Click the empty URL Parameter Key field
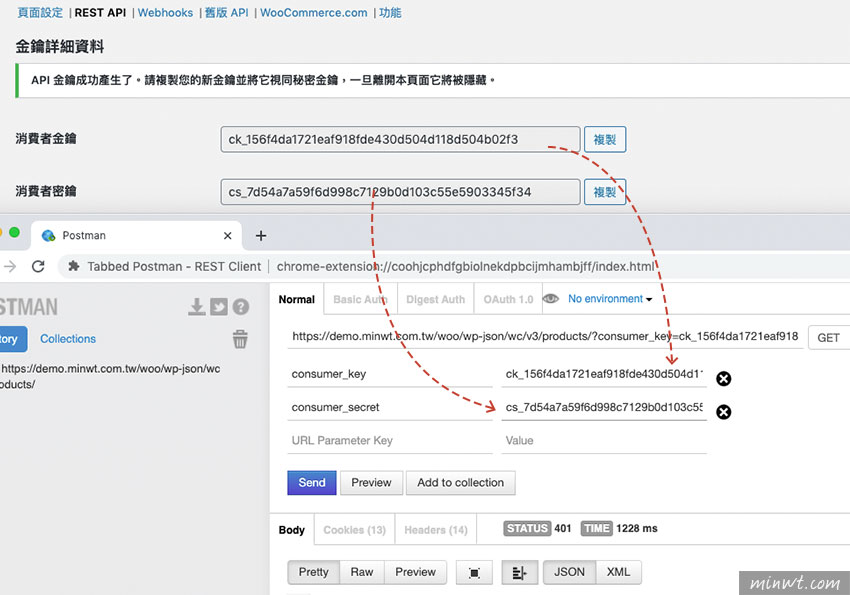Image resolution: width=850 pixels, height=595 pixels. (x=390, y=441)
